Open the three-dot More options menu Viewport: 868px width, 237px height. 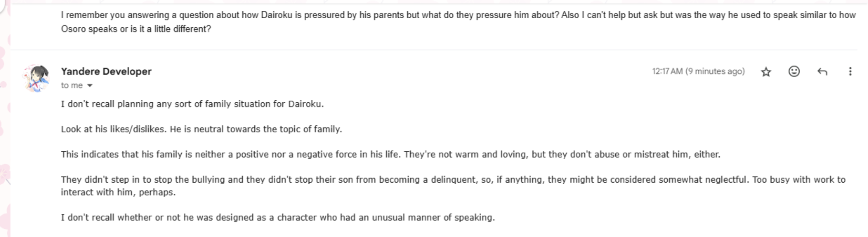coord(850,71)
